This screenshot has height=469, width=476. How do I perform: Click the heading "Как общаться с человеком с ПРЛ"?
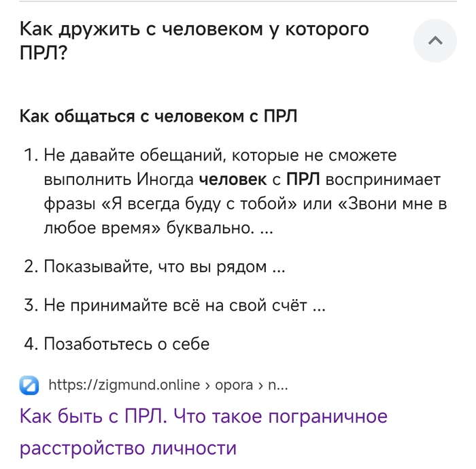click(x=158, y=116)
